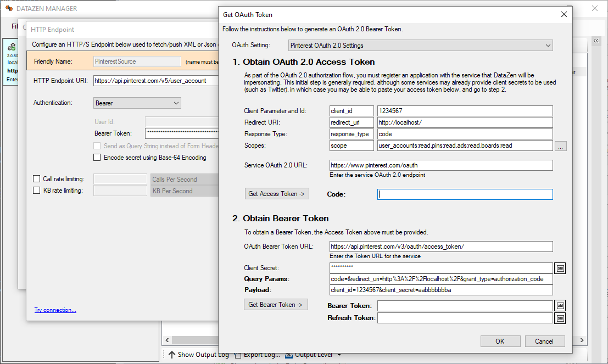Open the Authentication dropdown showing Bearer
Viewport: 608px width, 364px height.
point(137,103)
